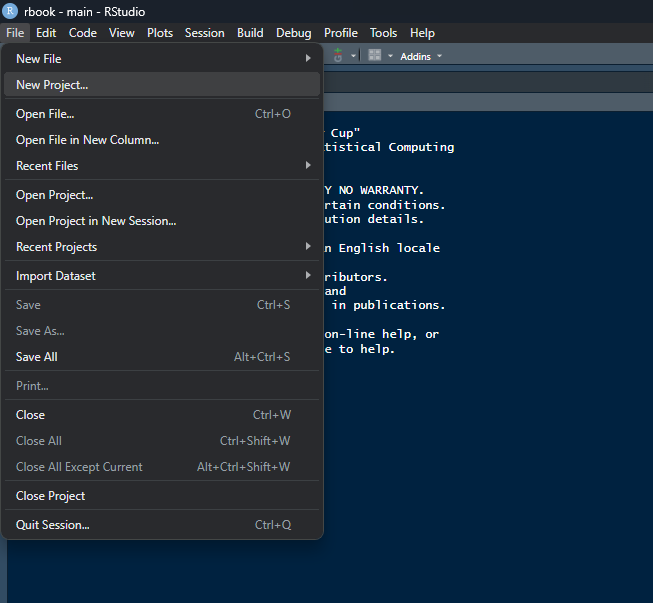Select Open File... menu entry
653x603 pixels.
click(x=45, y=114)
